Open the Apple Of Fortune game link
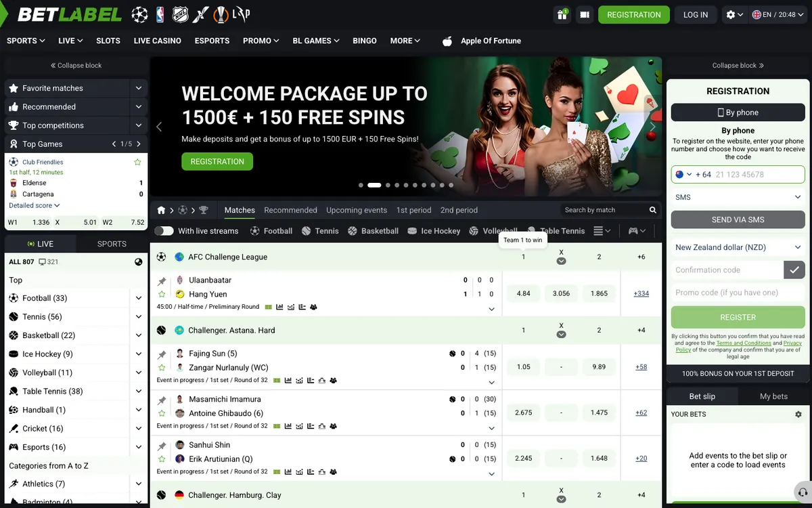This screenshot has width=812, height=508. [x=482, y=41]
